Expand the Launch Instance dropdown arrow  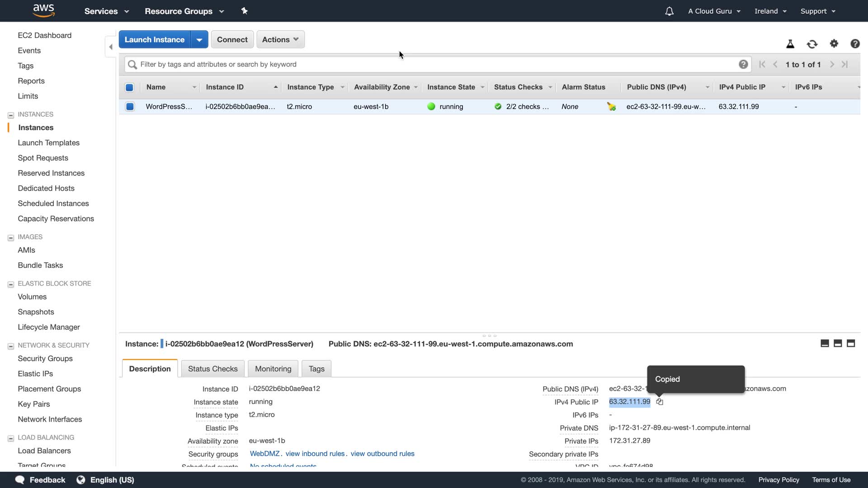pyautogui.click(x=199, y=40)
